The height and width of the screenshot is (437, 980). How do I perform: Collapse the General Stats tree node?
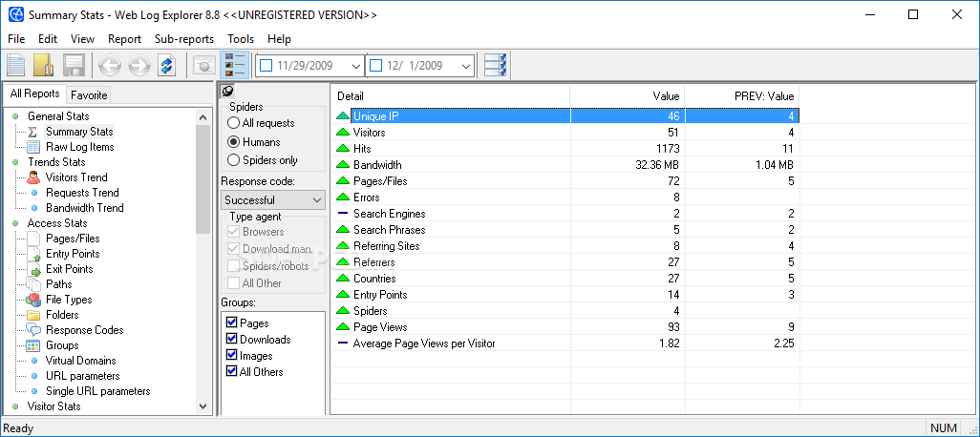click(15, 116)
